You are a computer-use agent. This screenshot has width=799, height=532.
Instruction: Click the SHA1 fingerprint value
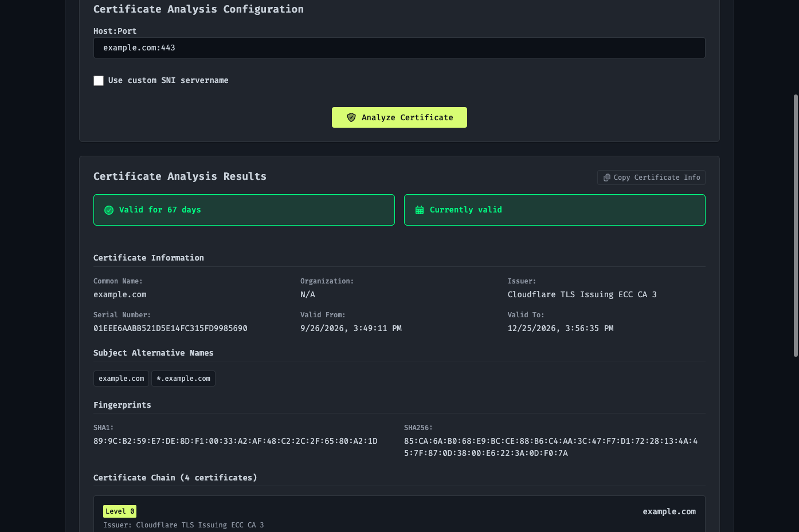pyautogui.click(x=236, y=441)
